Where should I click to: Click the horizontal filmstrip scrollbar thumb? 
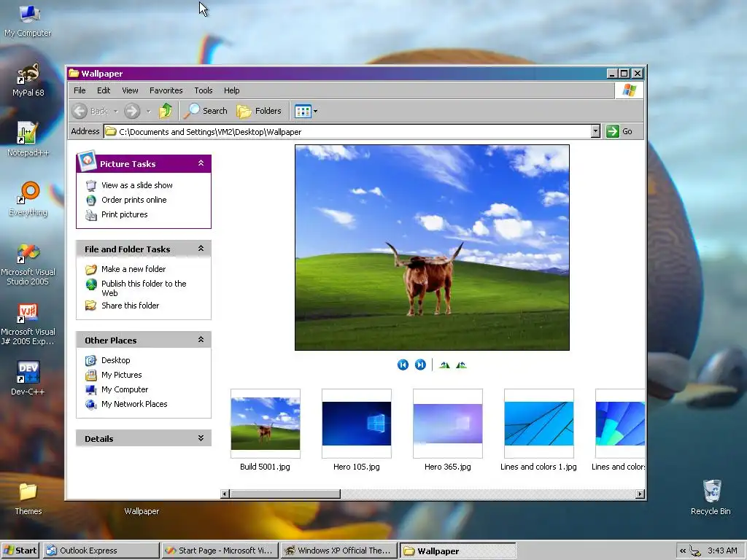[285, 494]
